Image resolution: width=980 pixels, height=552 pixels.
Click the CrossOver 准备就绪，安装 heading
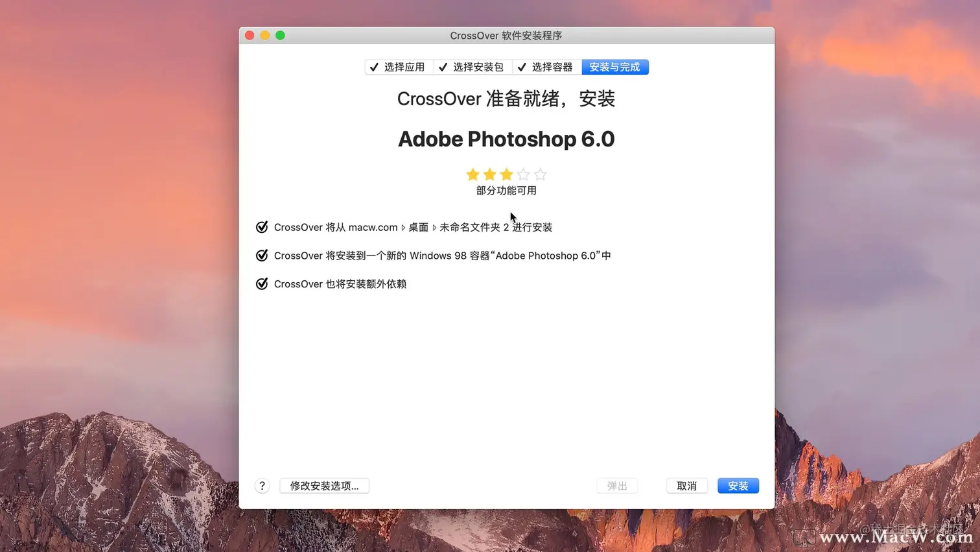[506, 99]
